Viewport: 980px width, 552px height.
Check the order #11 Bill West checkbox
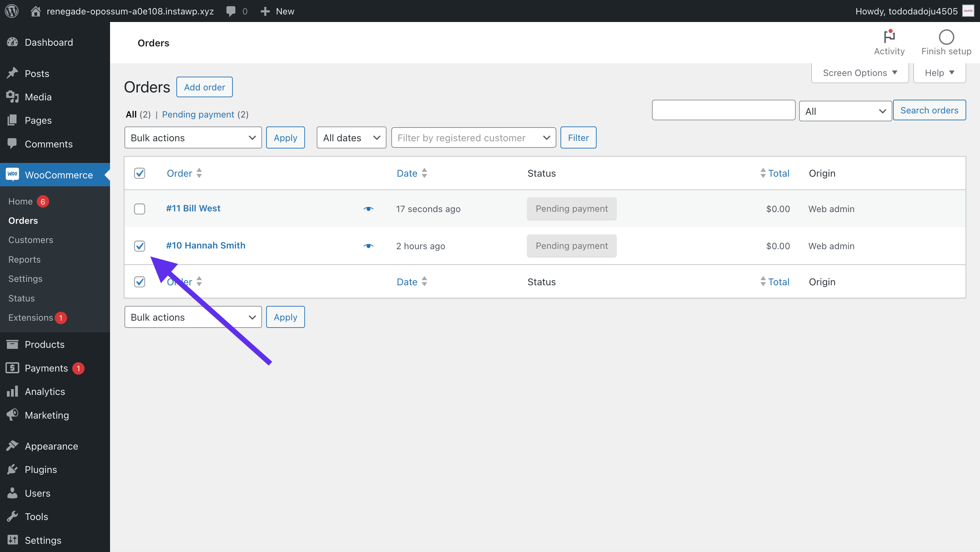pyautogui.click(x=140, y=209)
